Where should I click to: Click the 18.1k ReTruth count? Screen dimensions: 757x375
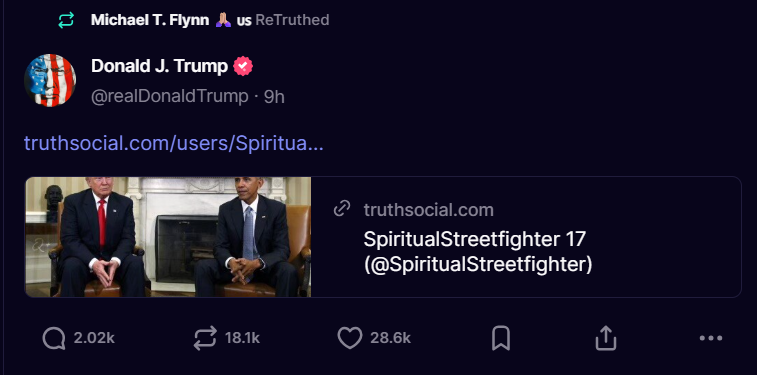pyautogui.click(x=242, y=338)
